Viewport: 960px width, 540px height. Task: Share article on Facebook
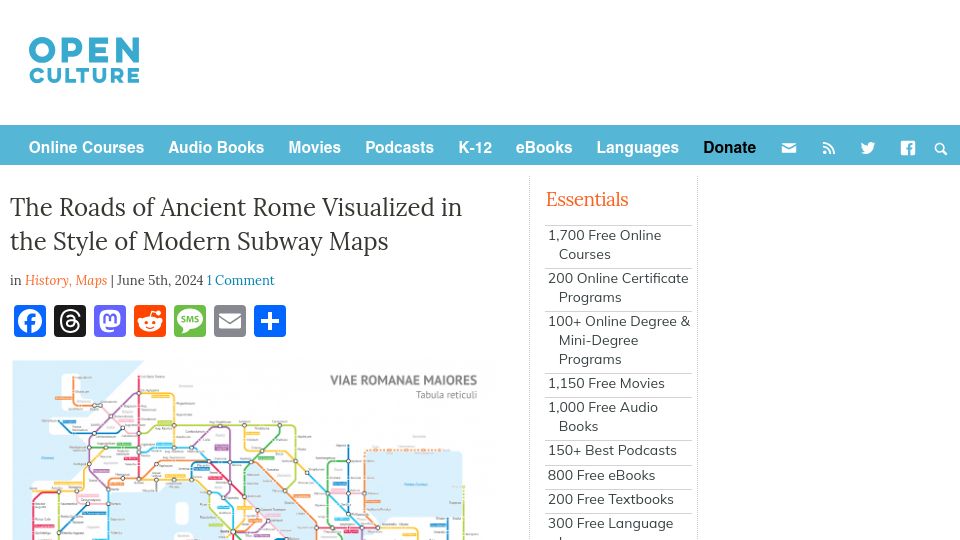point(30,321)
